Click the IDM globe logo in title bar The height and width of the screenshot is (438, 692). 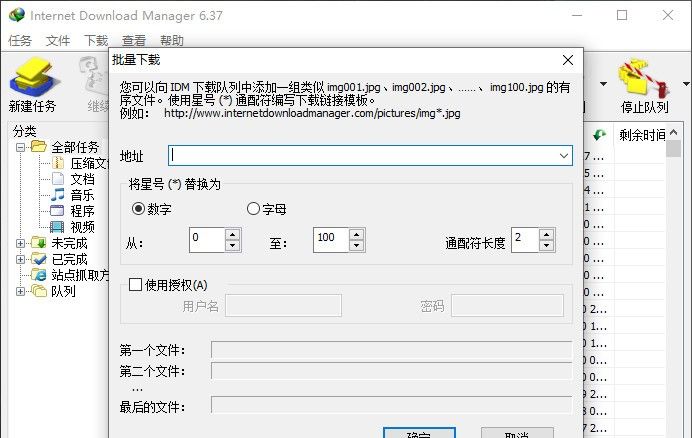point(17,15)
